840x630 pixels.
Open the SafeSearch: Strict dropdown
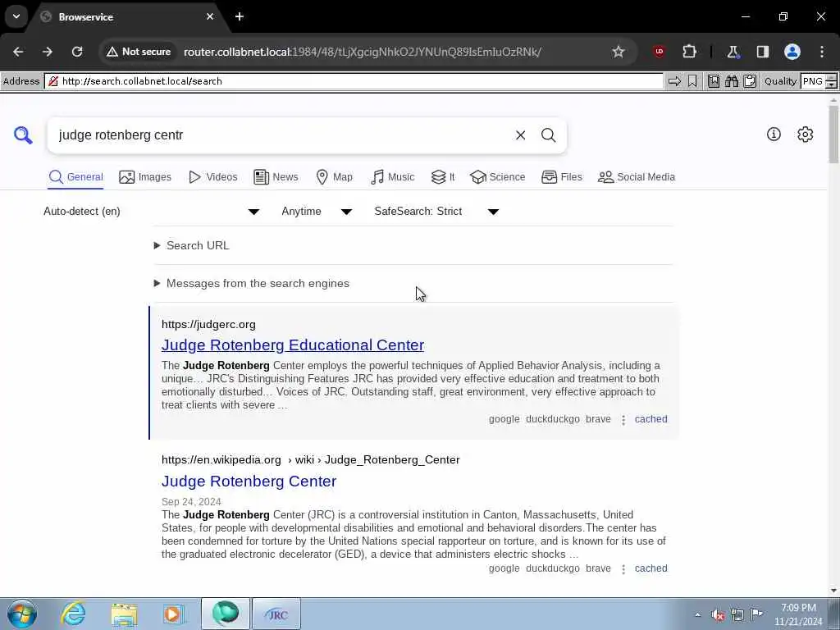tap(436, 211)
